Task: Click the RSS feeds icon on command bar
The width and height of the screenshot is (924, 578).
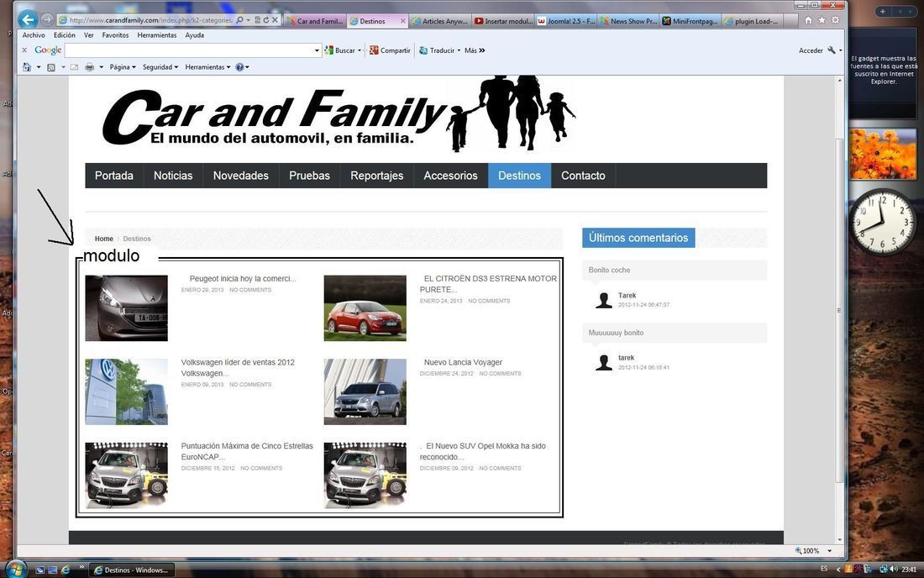Action: [51, 67]
